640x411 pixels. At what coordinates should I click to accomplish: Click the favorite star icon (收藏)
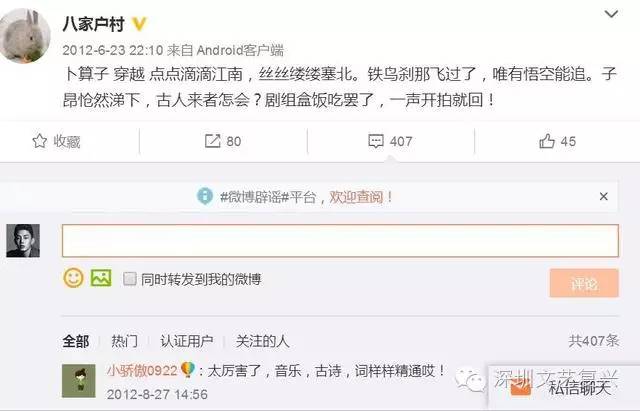tap(40, 141)
